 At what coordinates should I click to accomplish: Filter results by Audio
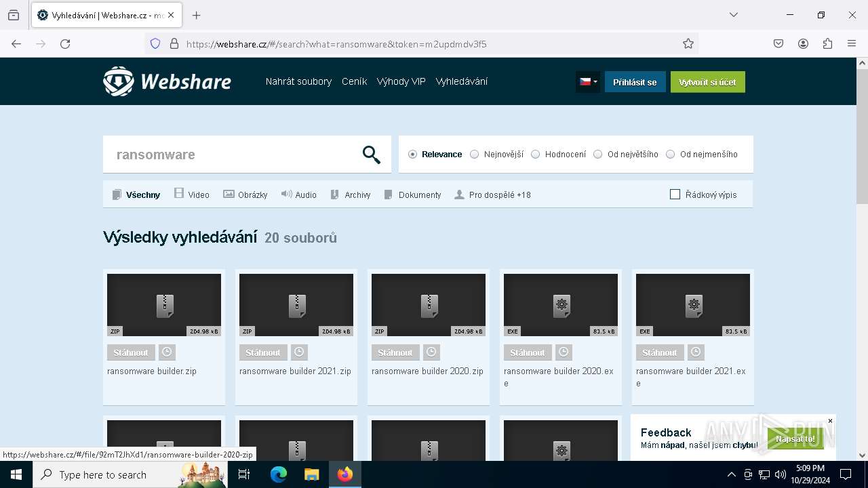(x=299, y=195)
